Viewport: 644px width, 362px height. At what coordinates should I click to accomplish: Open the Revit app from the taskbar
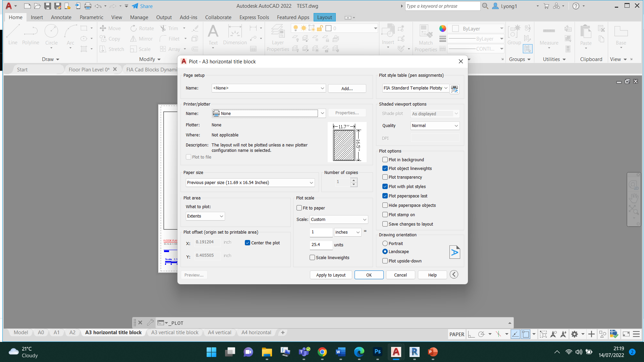(x=415, y=352)
